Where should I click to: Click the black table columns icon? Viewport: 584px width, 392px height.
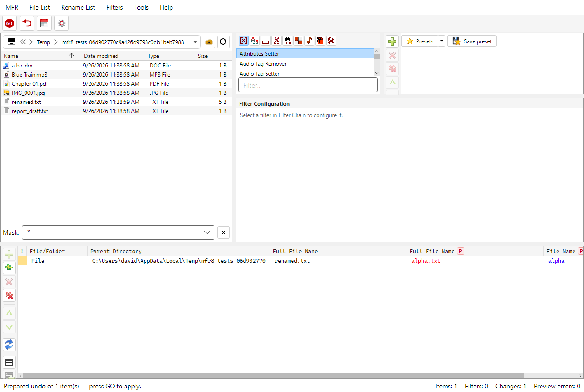point(9,363)
